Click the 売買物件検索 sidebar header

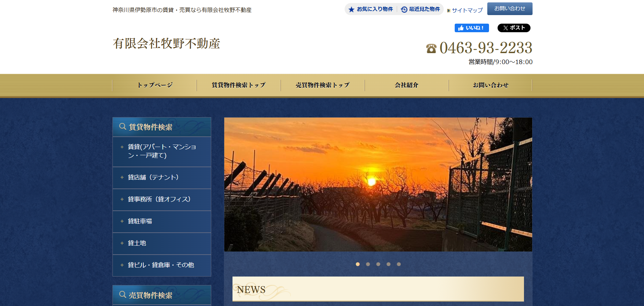pos(162,295)
